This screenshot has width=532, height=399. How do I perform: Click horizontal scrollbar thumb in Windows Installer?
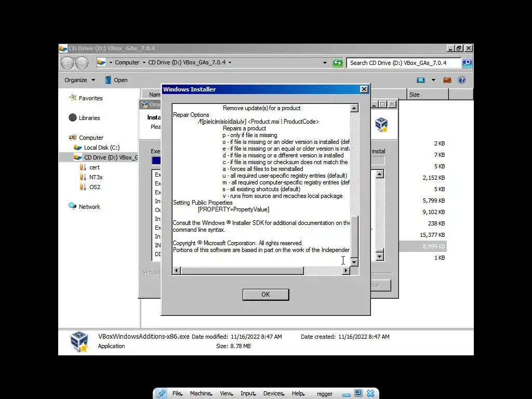tap(242, 270)
